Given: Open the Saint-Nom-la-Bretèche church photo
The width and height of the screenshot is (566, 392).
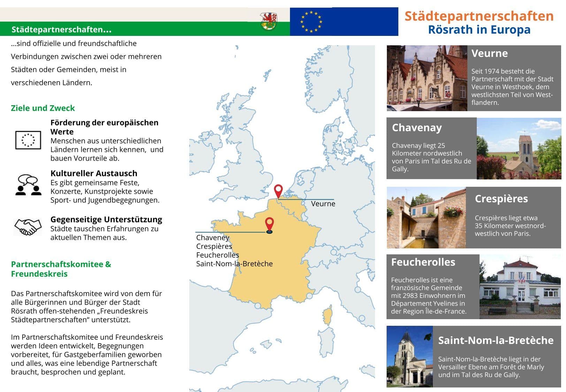Looking at the screenshot, I should pyautogui.click(x=410, y=356).
